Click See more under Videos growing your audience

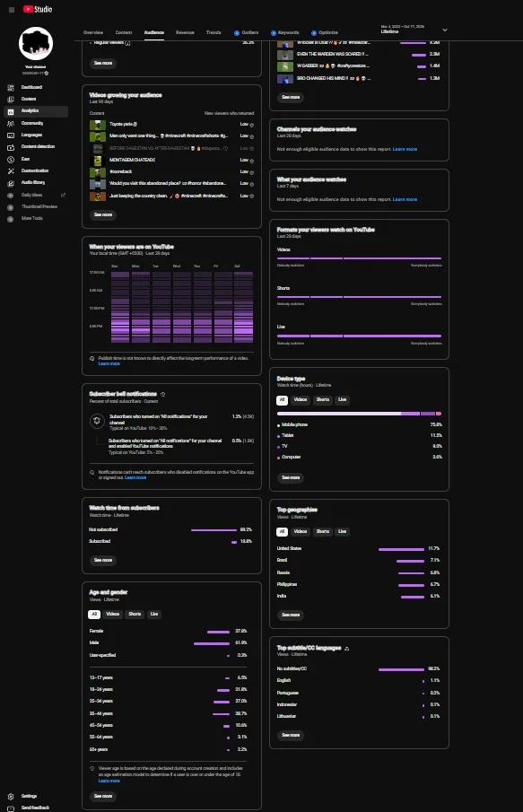point(103,214)
